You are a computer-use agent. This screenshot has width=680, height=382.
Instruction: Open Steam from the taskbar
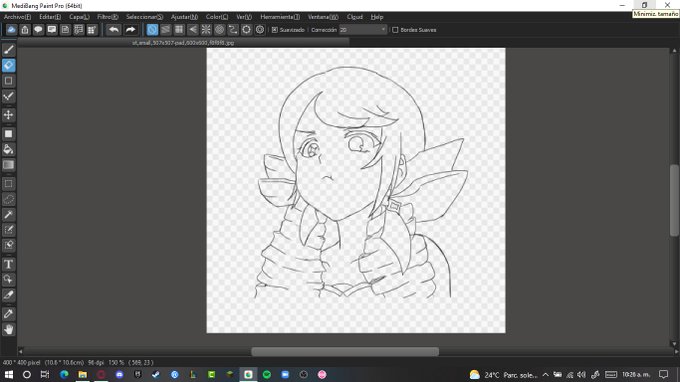click(156, 374)
